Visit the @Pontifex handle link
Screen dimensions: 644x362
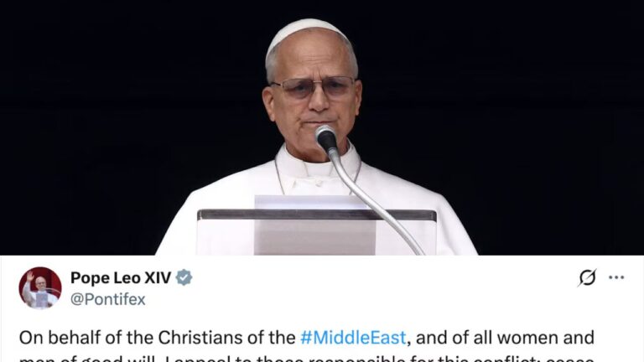[108, 299]
